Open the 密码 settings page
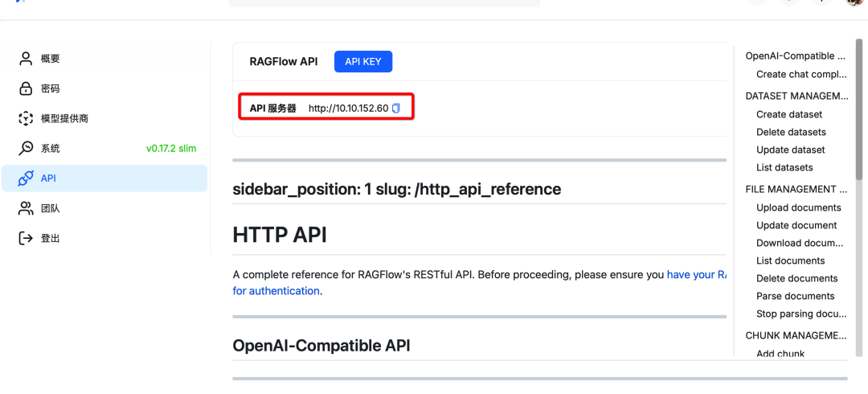The image size is (868, 394). click(104, 88)
